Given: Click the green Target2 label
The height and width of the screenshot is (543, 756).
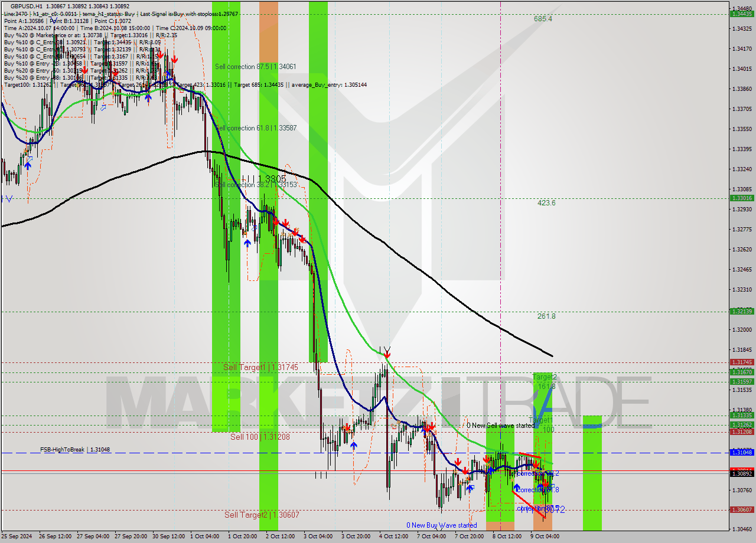Looking at the screenshot, I should point(545,377).
